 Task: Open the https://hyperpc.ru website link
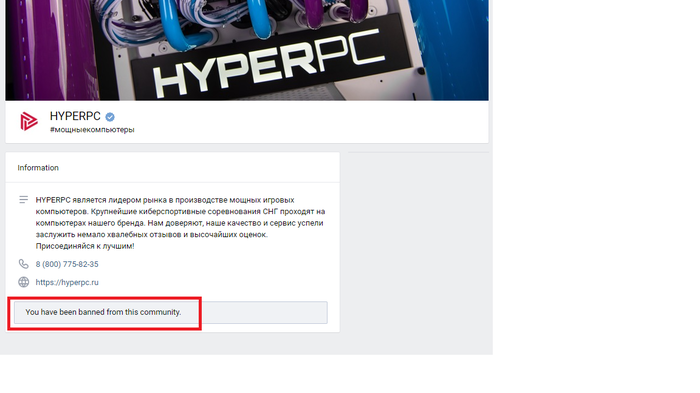tap(67, 282)
